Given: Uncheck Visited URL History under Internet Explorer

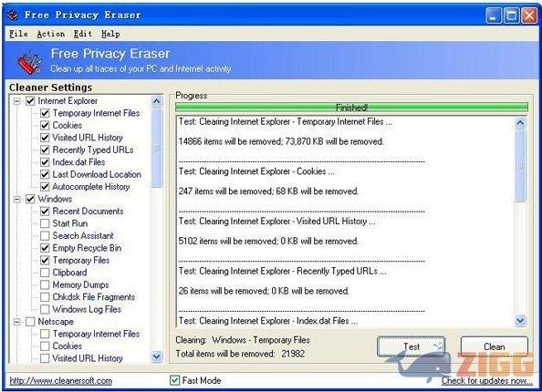Looking at the screenshot, I should [x=45, y=138].
